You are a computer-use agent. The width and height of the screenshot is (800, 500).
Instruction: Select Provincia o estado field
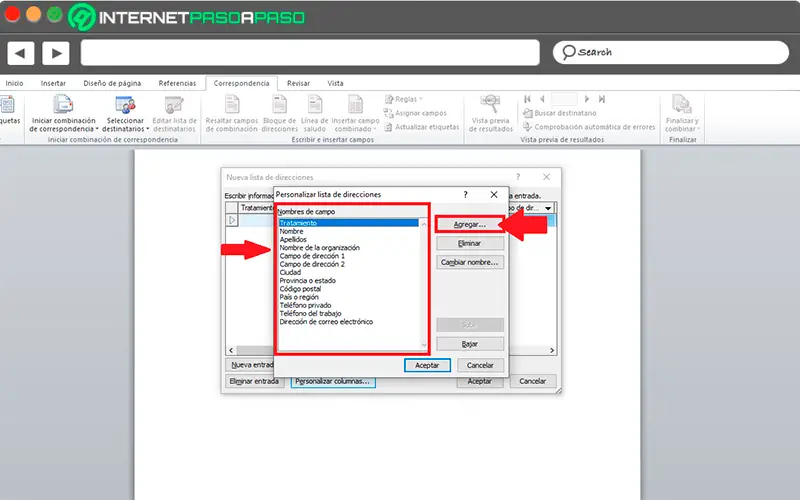(x=307, y=281)
